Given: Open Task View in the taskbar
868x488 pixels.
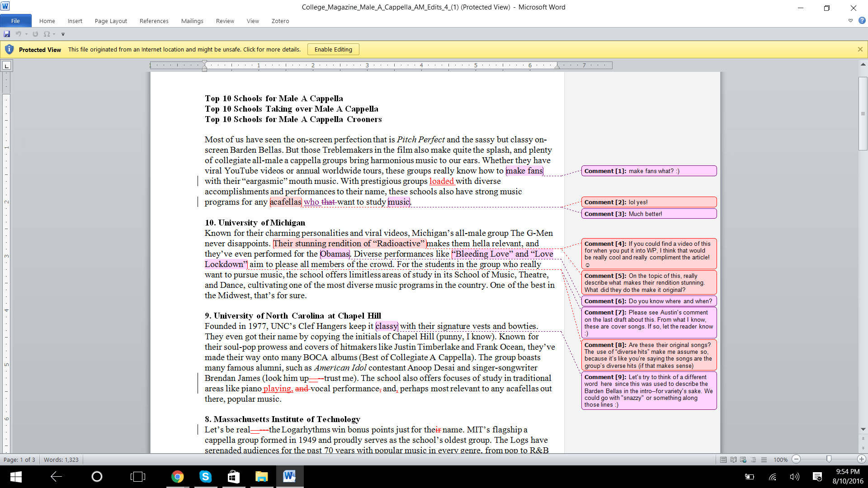Looking at the screenshot, I should click(137, 477).
